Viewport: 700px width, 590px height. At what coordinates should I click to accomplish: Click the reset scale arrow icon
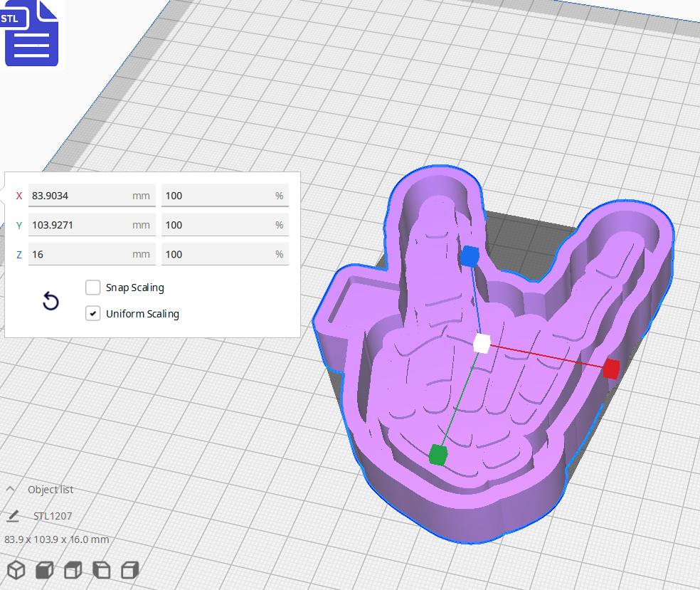(x=50, y=301)
